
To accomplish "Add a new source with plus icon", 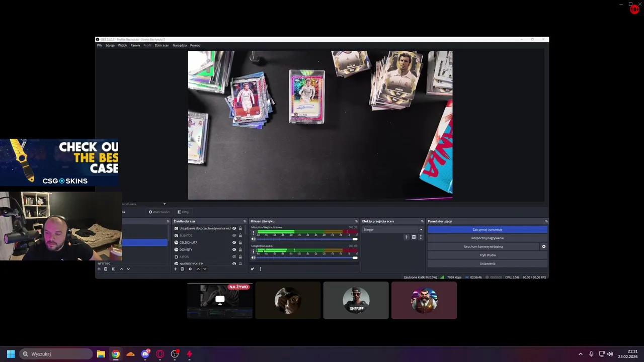I will [176, 269].
